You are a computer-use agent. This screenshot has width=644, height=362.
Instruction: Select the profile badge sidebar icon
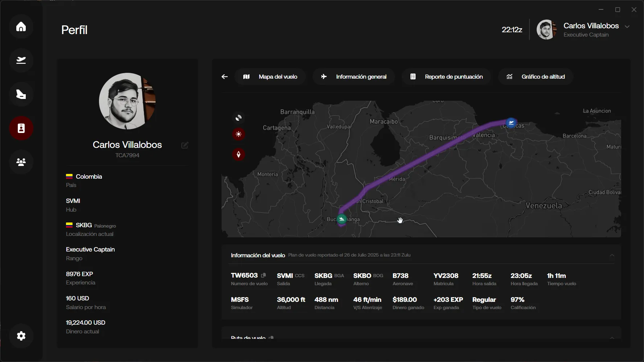coord(21,128)
